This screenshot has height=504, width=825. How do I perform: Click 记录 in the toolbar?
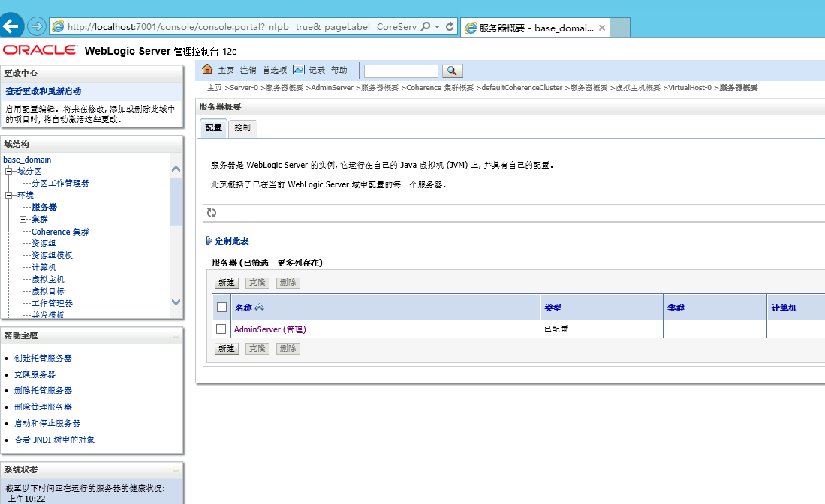click(317, 70)
